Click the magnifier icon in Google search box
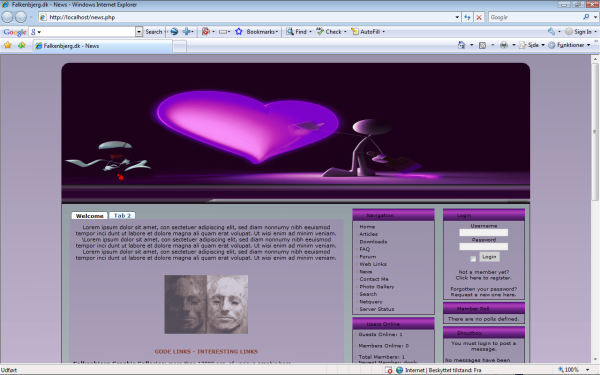The width and height of the screenshot is (600, 375). click(x=586, y=17)
